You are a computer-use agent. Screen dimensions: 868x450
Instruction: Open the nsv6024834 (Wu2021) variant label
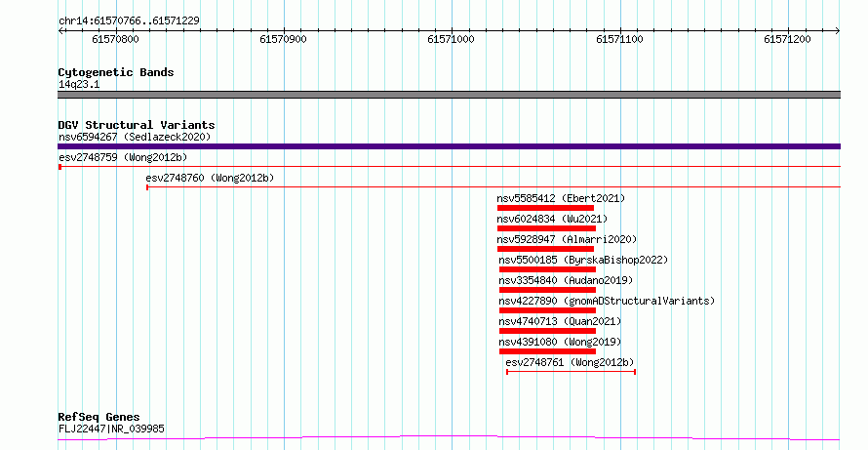click(552, 219)
